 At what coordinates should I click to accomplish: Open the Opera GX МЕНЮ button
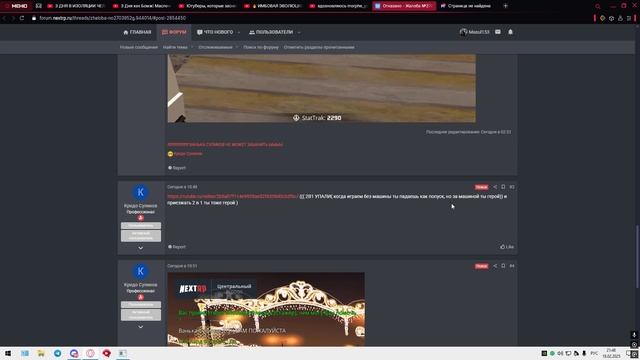point(16,6)
